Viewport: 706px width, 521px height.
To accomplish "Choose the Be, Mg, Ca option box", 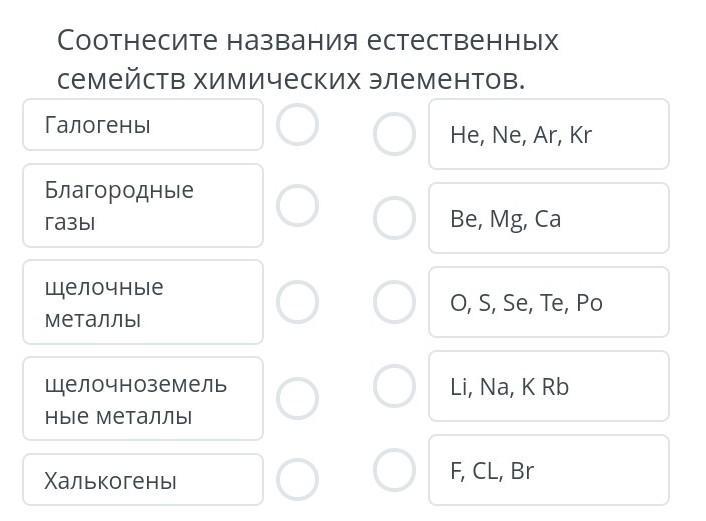I will (548, 218).
